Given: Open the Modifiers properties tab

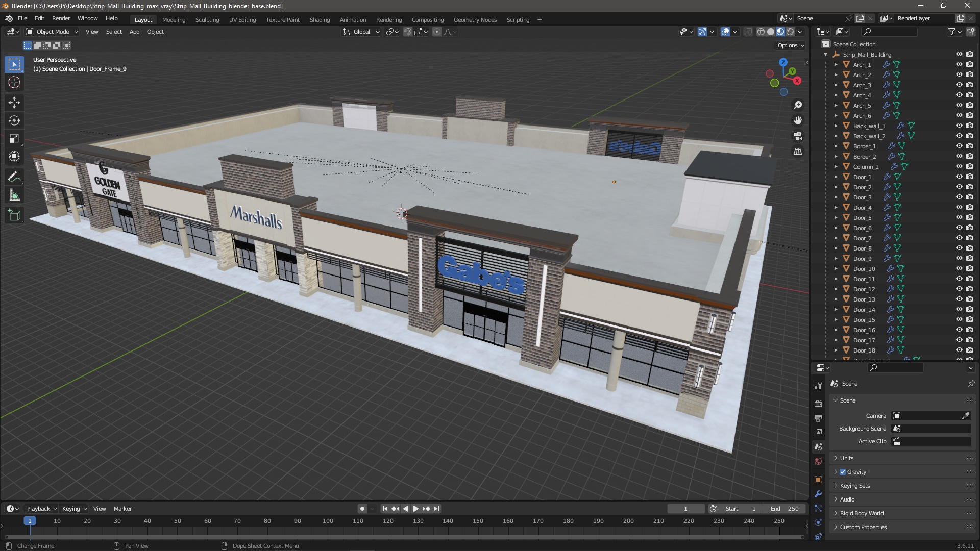Looking at the screenshot, I should click(x=818, y=494).
